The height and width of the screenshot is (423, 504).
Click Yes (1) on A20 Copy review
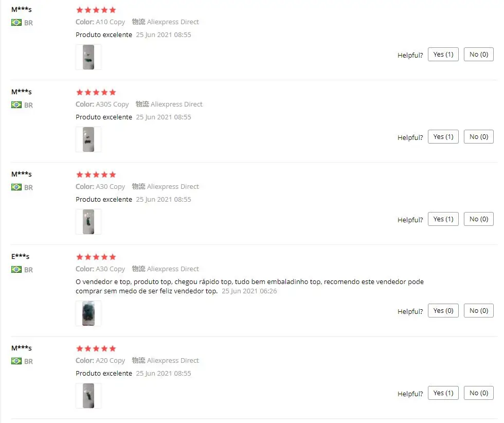tap(443, 393)
